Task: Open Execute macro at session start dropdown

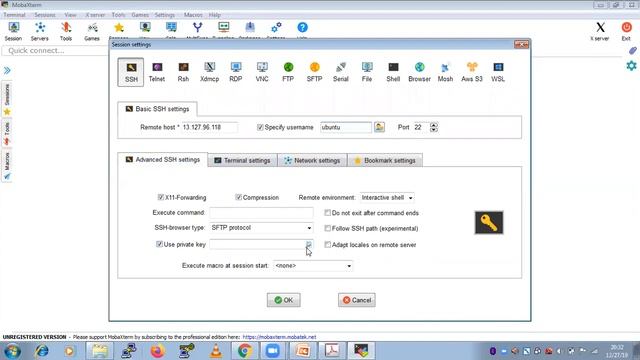Action: click(313, 266)
